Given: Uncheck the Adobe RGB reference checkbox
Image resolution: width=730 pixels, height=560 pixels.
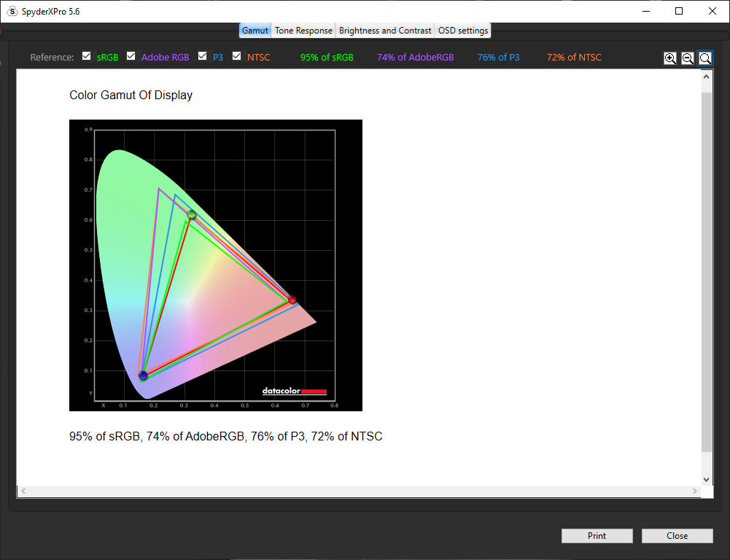Looking at the screenshot, I should (131, 56).
